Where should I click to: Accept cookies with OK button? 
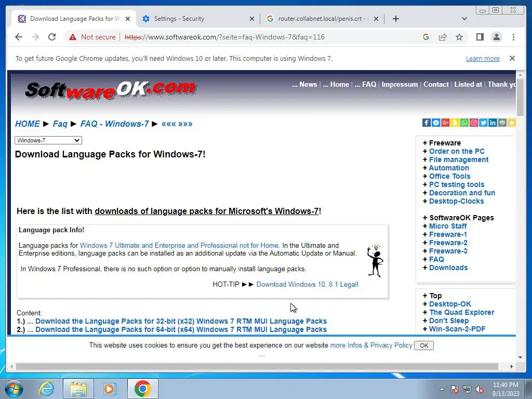point(424,345)
